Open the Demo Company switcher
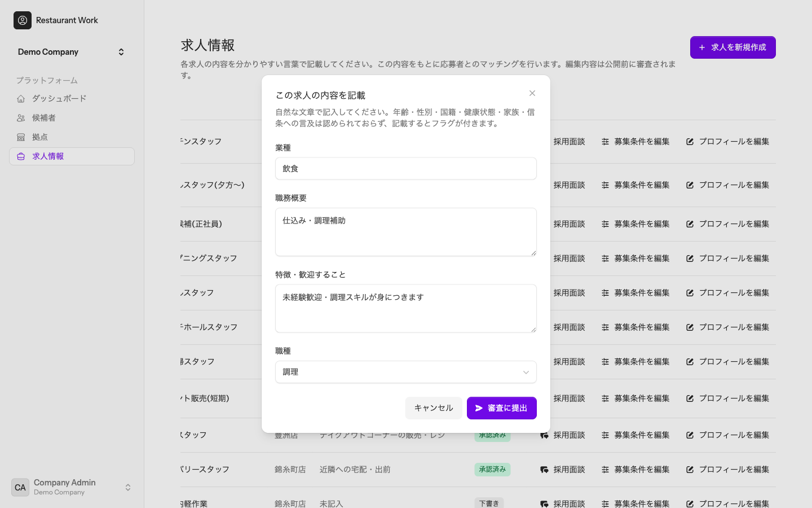 (x=72, y=52)
